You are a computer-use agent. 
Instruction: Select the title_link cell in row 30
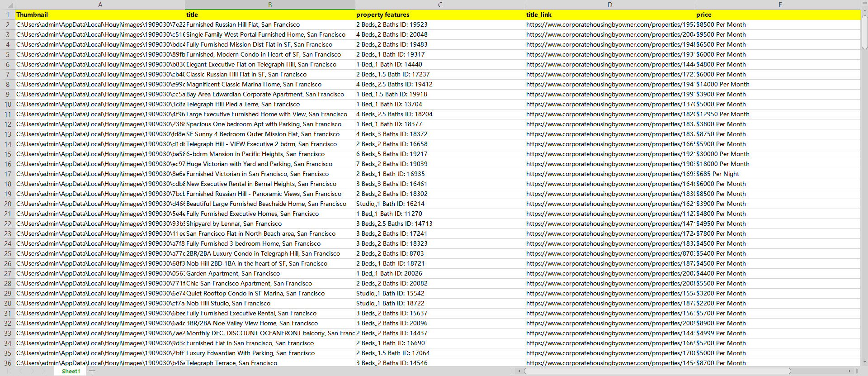click(x=610, y=303)
